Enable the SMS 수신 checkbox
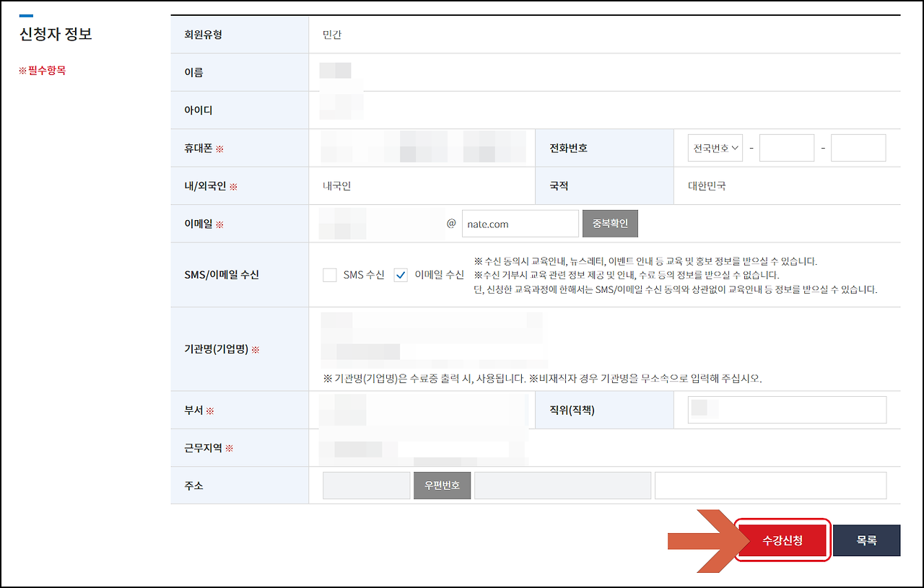Image resolution: width=924 pixels, height=588 pixels. point(330,275)
